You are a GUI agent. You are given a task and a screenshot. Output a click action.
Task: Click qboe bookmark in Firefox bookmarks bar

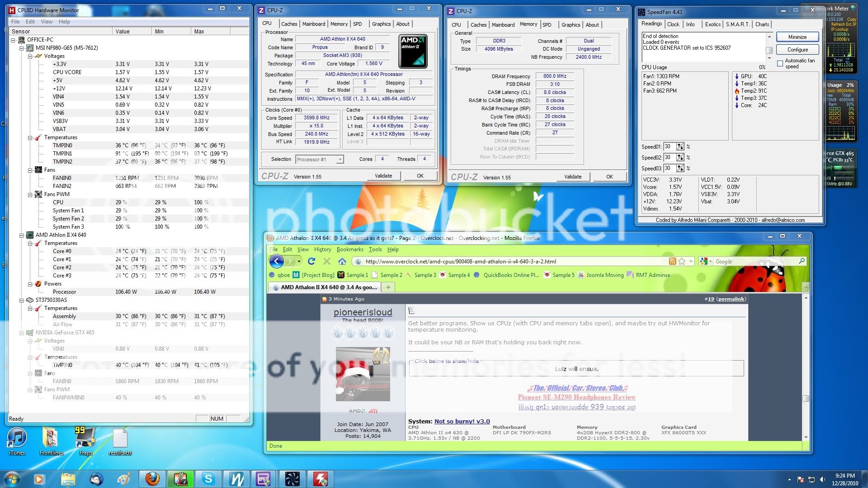279,275
